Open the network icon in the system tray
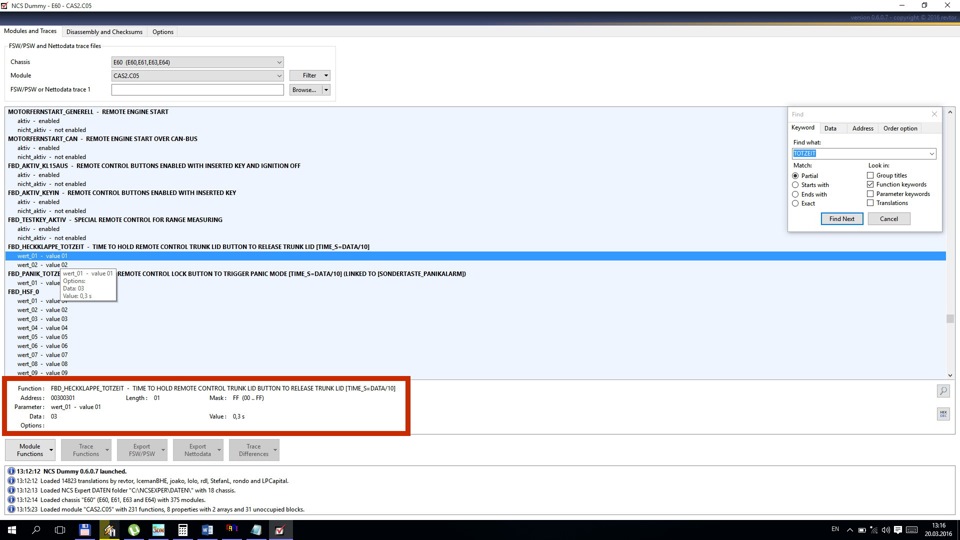The image size is (960, 540). (x=874, y=530)
